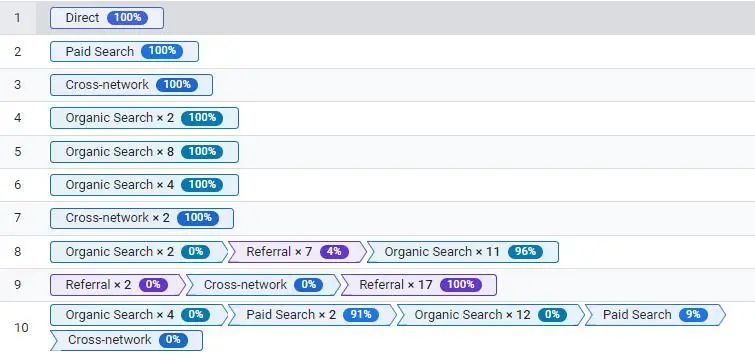Select row number 10
Viewport: 755px width, 361px height.
21,328
